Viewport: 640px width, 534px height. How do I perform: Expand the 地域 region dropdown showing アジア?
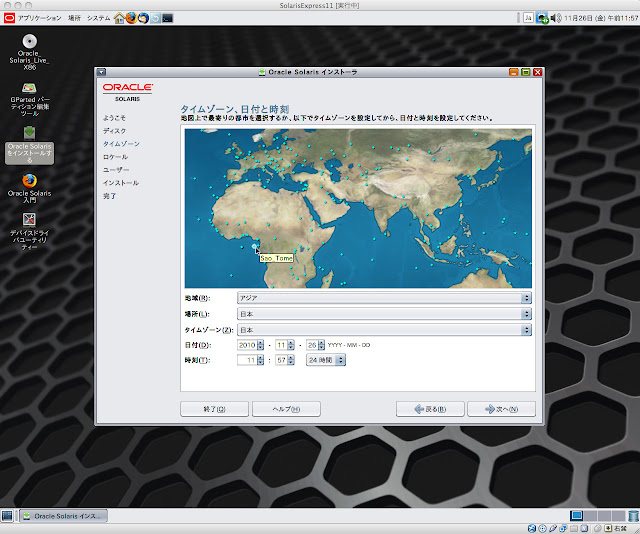[384, 298]
